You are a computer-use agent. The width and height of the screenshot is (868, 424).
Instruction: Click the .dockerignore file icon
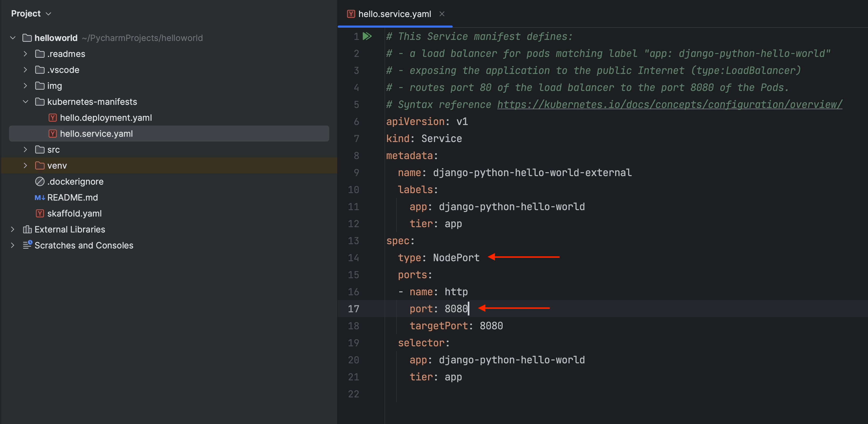coord(40,181)
